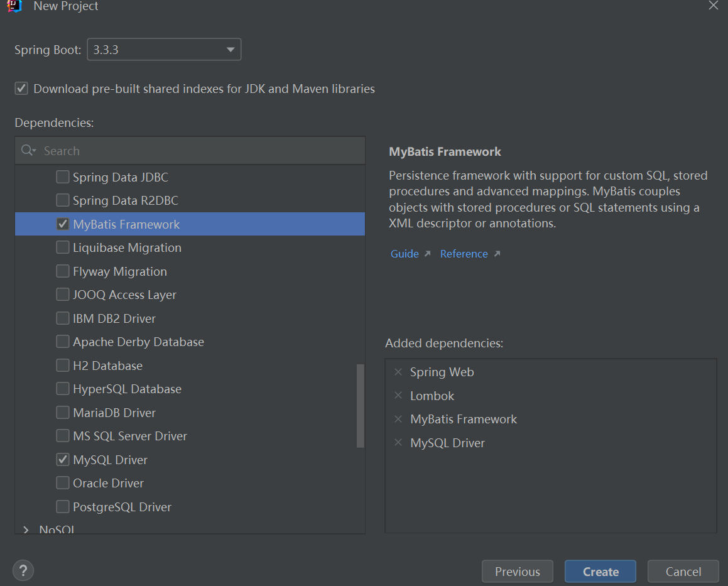
Task: Remove Lombok from added dependencies
Action: coord(398,396)
